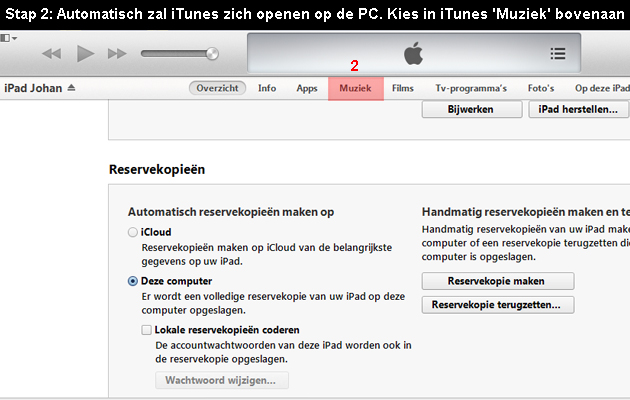630x400 pixels.
Task: Select the iCloud backup radio button
Action: pyautogui.click(x=133, y=232)
